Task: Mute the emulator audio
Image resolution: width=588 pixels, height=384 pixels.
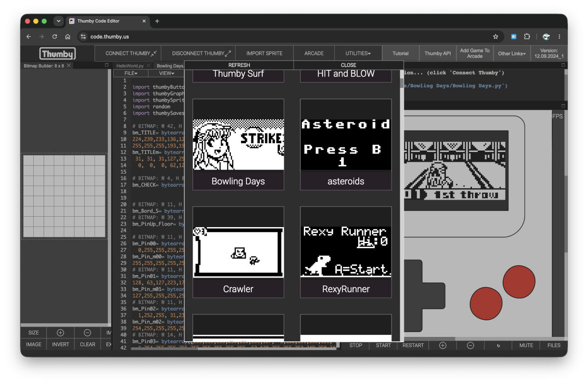Action: coord(526,345)
